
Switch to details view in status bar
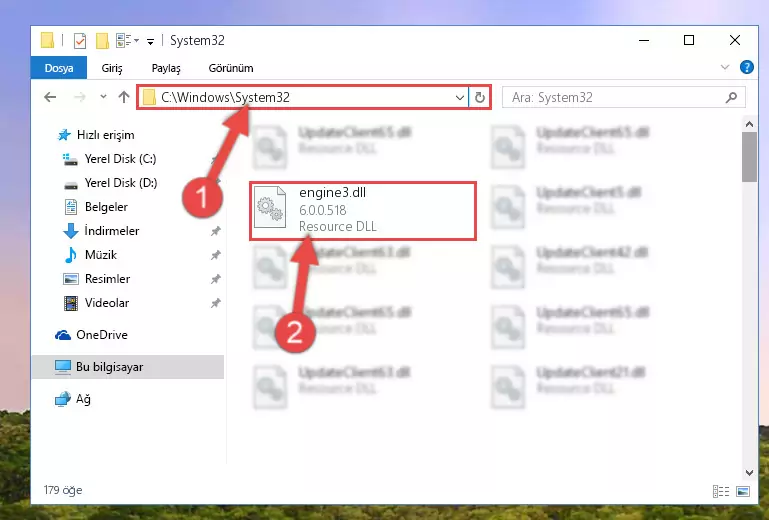(x=720, y=491)
